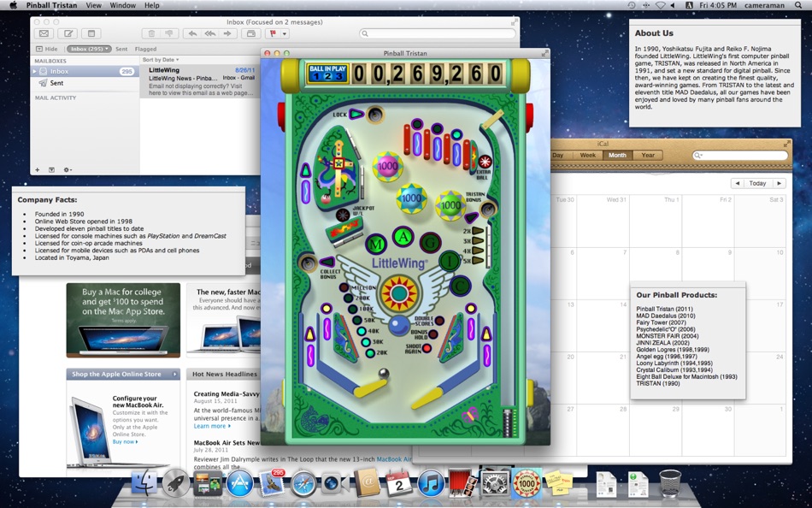Open System Preferences gear in the Dock
This screenshot has height=508, width=812.
495,484
